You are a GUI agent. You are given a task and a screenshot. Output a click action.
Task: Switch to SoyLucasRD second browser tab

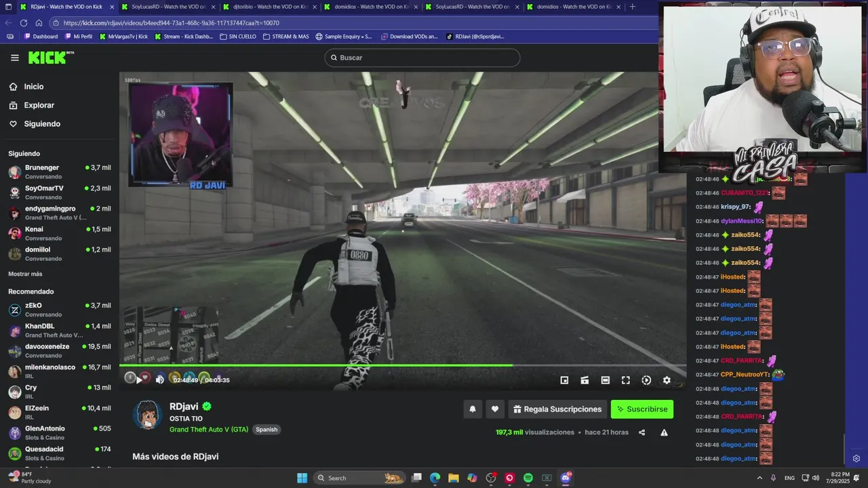pyautogui.click(x=168, y=7)
